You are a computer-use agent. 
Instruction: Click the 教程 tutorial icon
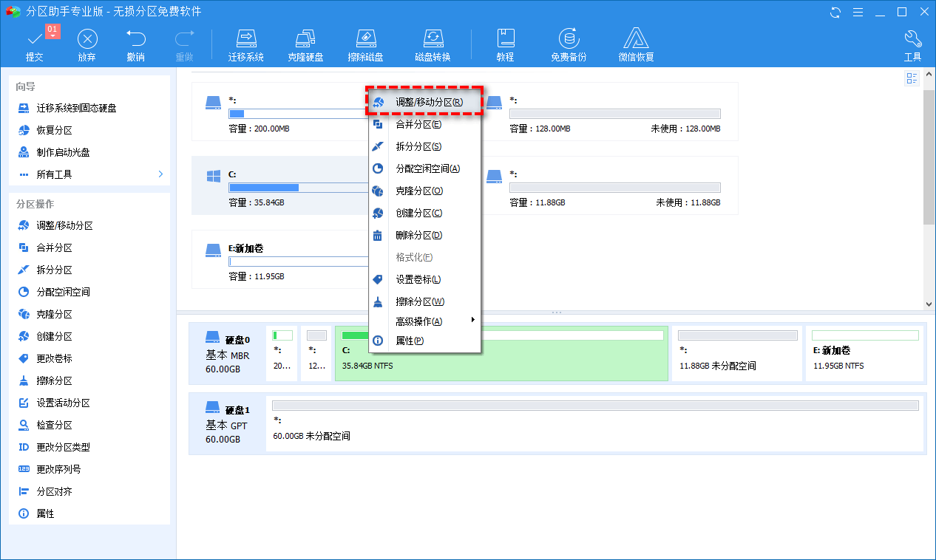point(505,44)
